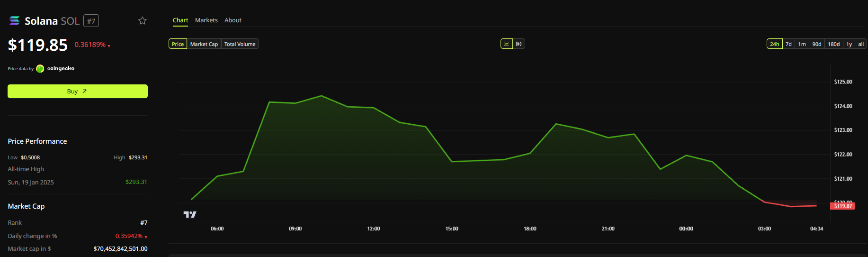868x257 pixels.
Task: Click the $119.85 current price
Action: tap(38, 45)
